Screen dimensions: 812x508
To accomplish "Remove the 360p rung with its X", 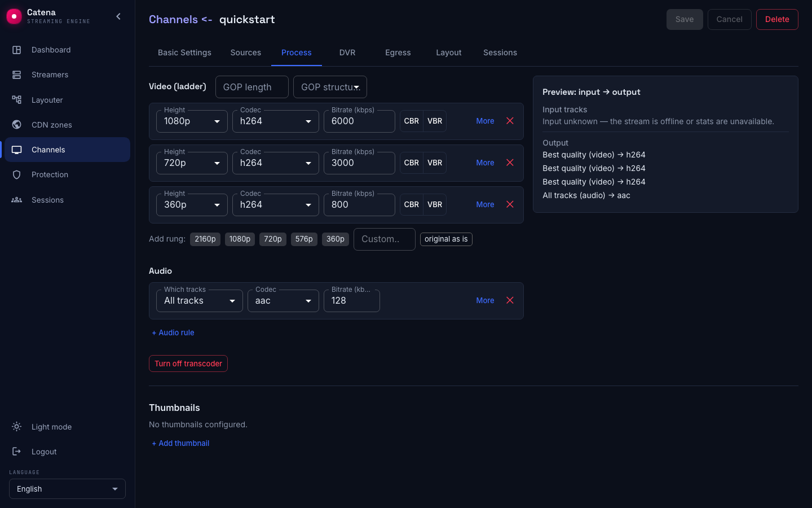I will pyautogui.click(x=510, y=204).
